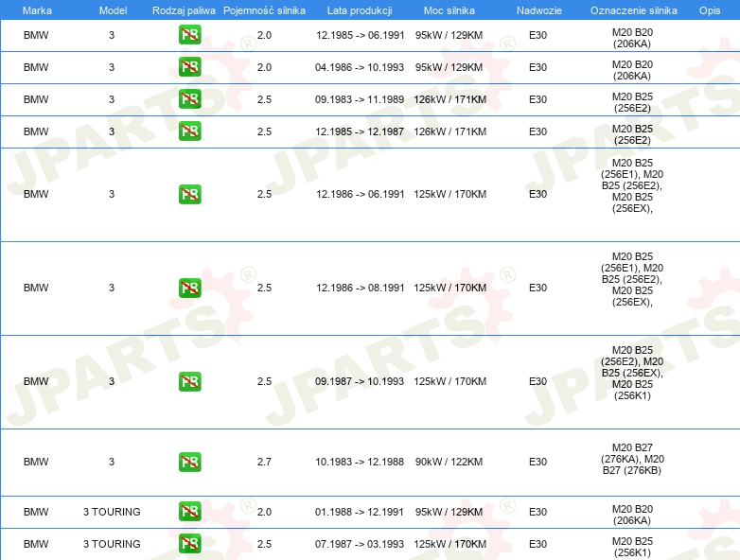This screenshot has width=740, height=560.
Task: Click the petrol fuel icon in the 09.1987 -> 10.1993 row
Action: coord(189,381)
